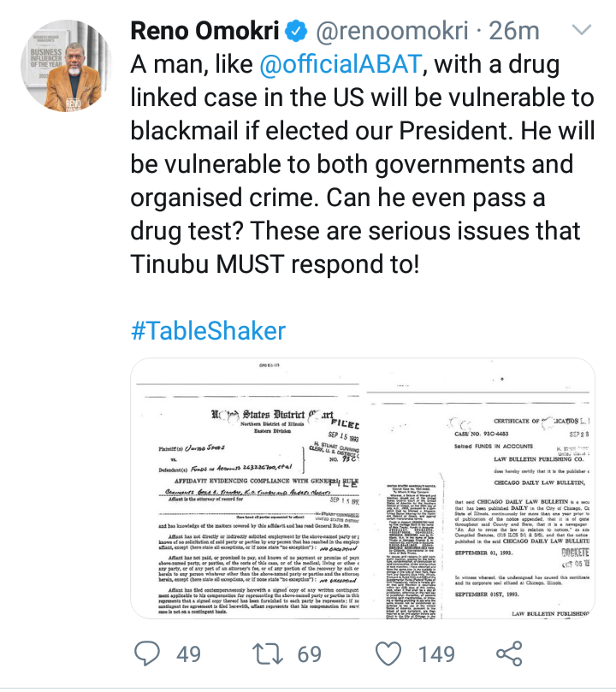Click the 149 likes count

point(437,654)
